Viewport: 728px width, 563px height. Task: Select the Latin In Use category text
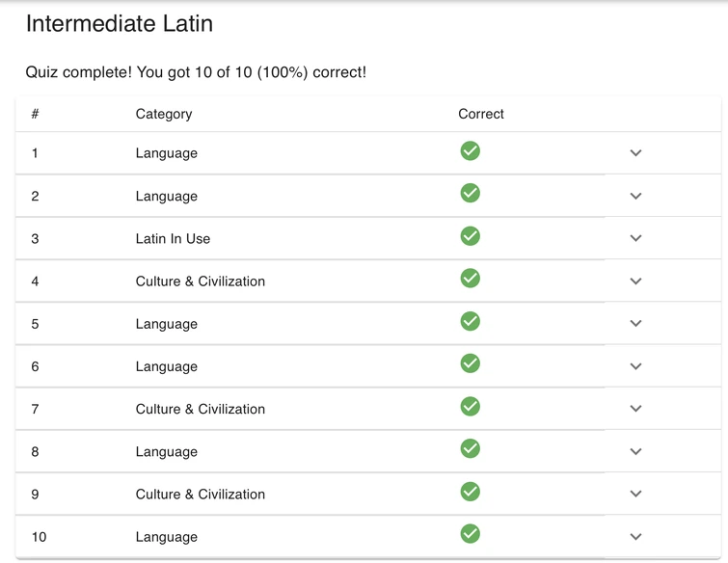click(173, 239)
